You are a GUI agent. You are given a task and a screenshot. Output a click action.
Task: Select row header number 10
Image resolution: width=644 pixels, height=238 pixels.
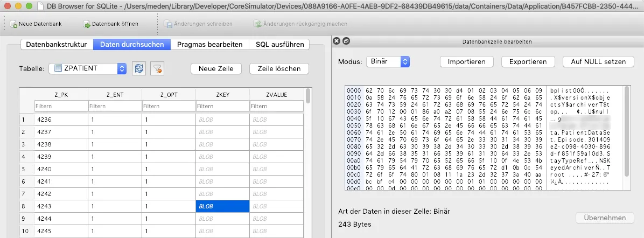click(x=27, y=230)
